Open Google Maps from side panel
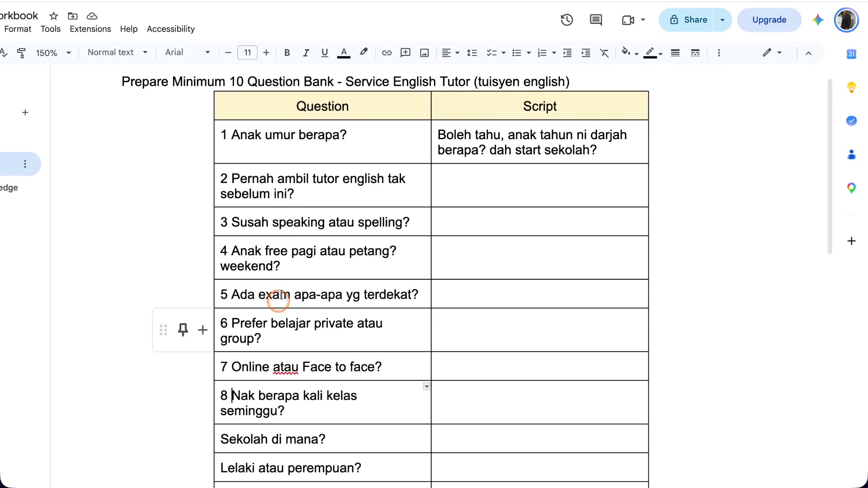 coord(851,188)
